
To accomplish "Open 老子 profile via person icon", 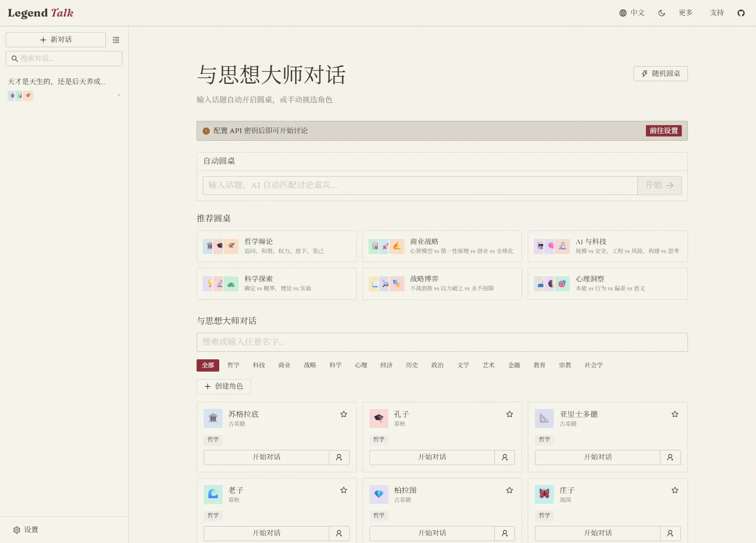I will [x=339, y=534].
